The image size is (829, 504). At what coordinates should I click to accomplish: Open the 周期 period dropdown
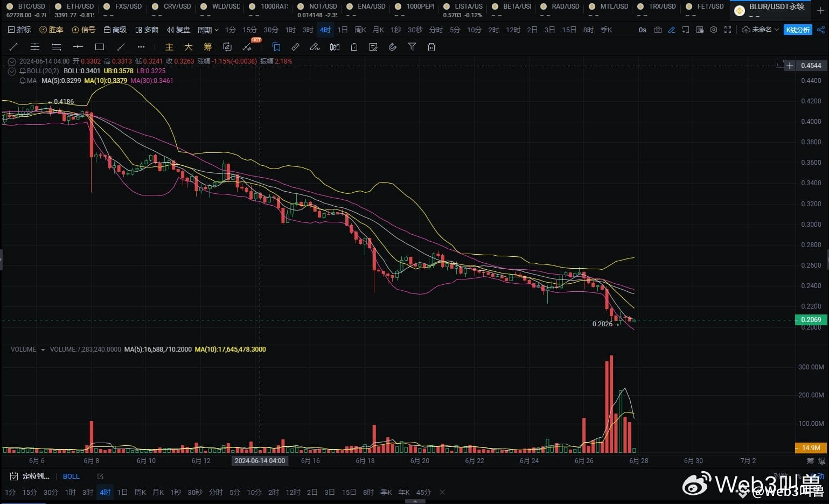pos(208,30)
